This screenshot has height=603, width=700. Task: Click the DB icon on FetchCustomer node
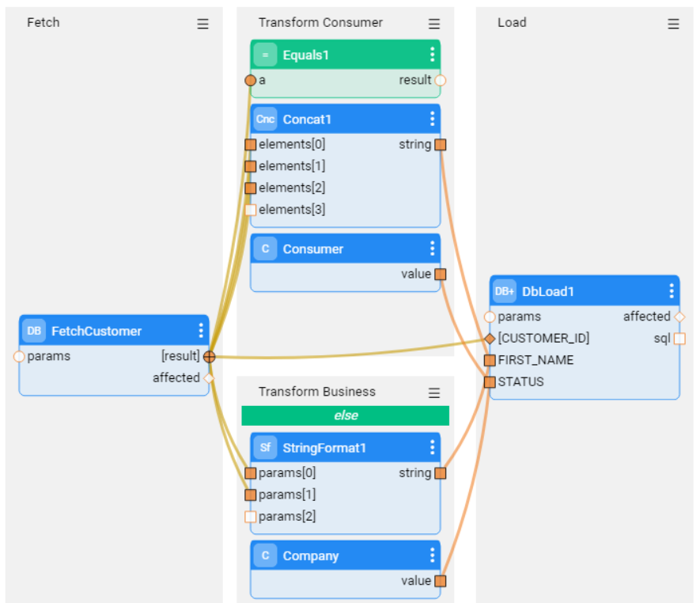34,331
